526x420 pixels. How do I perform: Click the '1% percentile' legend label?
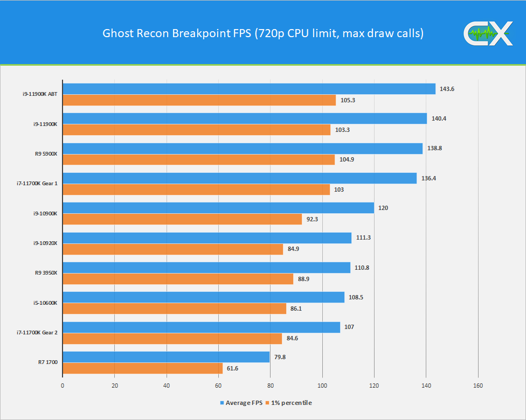coord(292,403)
